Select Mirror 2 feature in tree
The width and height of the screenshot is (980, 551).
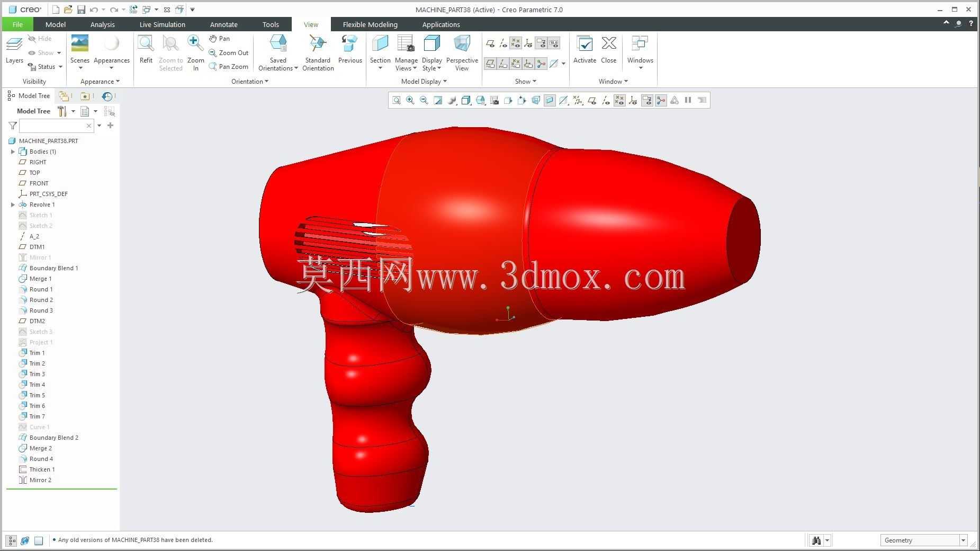[x=40, y=480]
